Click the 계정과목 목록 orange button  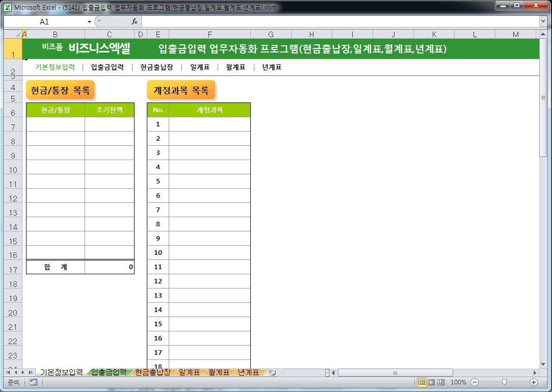point(181,90)
